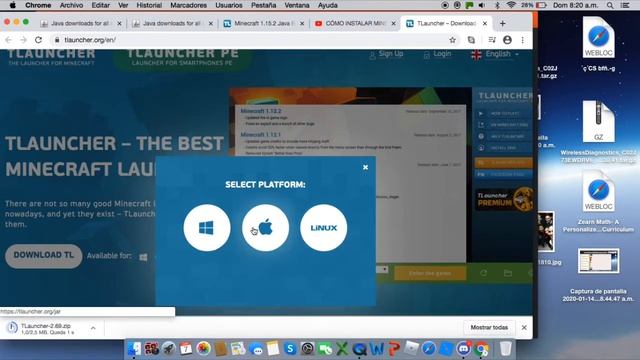Open Calendar in the dock
640x360 pixels.
(186, 349)
